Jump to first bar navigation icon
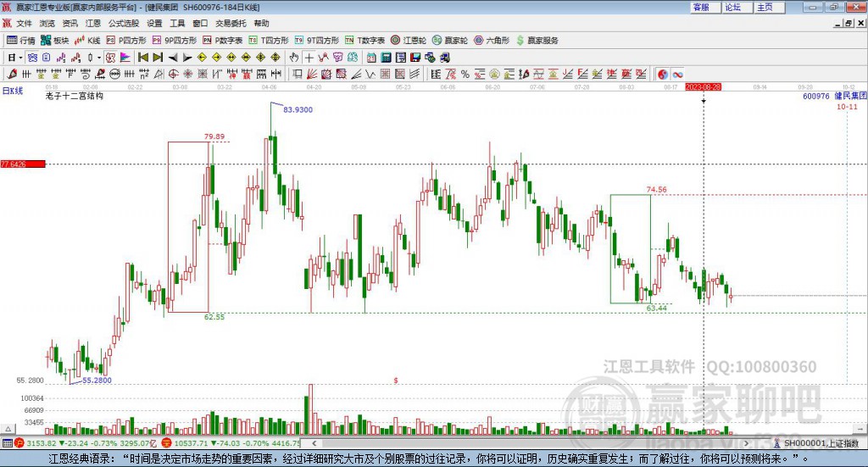868x467 pixels. 142,57
